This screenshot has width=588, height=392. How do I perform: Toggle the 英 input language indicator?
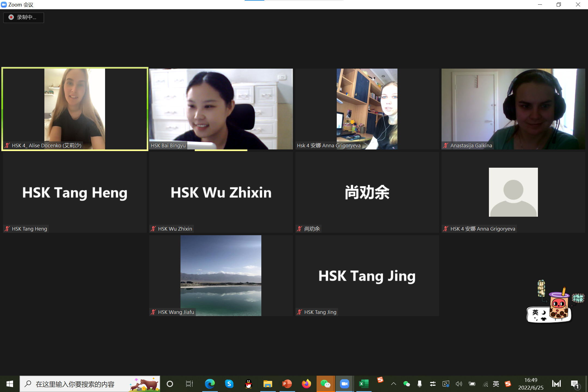pyautogui.click(x=496, y=384)
